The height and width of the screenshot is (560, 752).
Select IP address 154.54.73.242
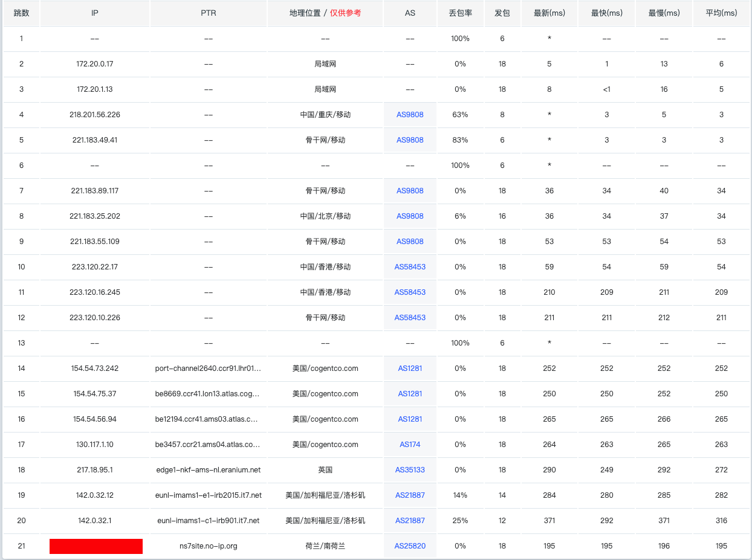click(95, 369)
